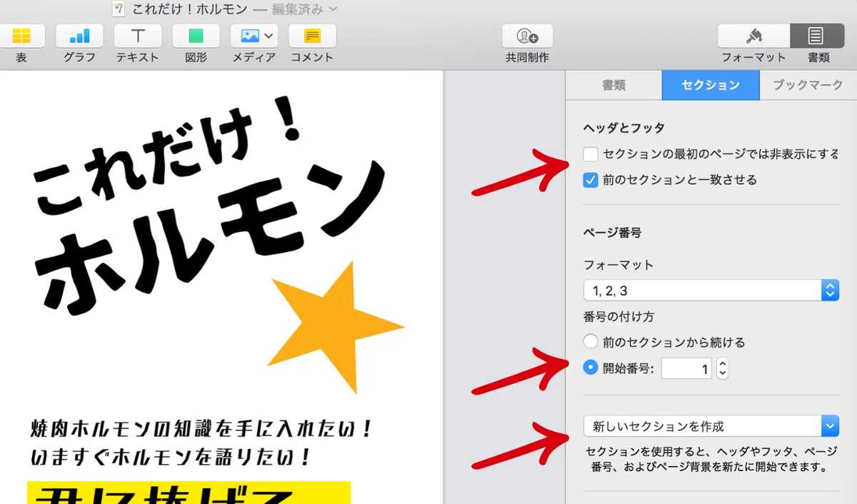
Task: Click the 開始番号 stepper arrows
Action: click(723, 368)
